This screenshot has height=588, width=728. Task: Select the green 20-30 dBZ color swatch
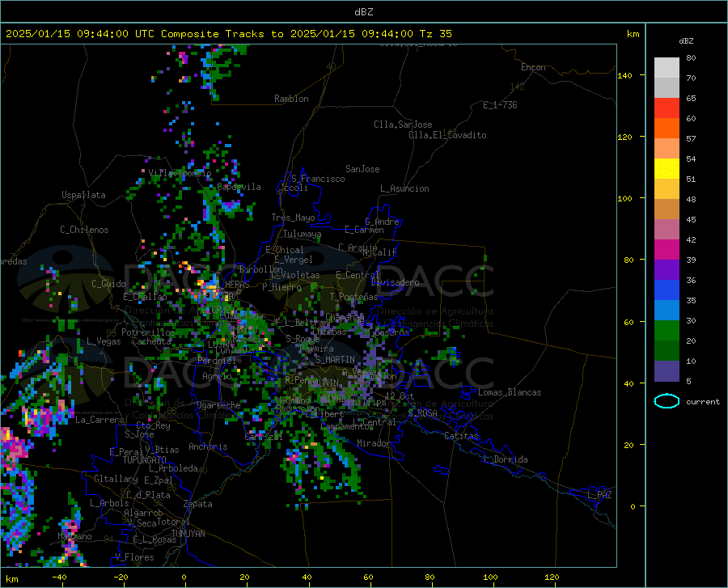(667, 331)
